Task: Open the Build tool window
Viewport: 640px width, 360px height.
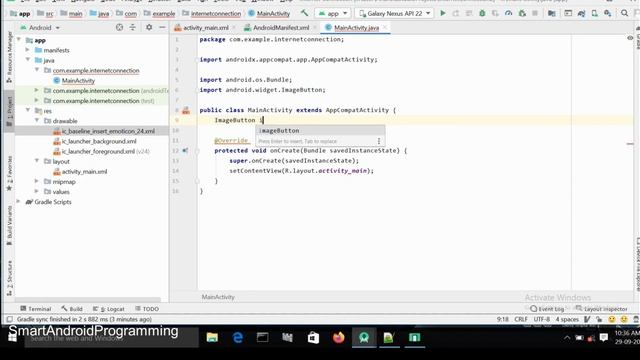Action: pos(72,309)
